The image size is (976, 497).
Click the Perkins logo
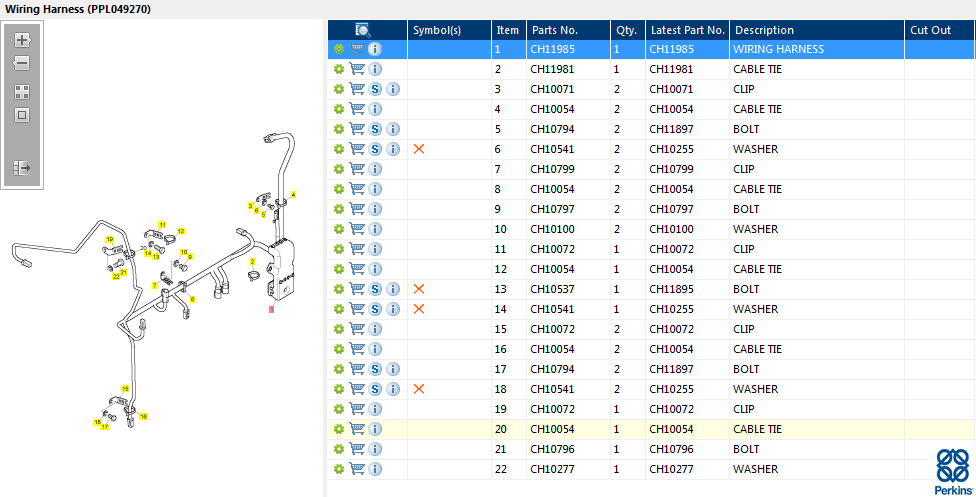pos(953,472)
